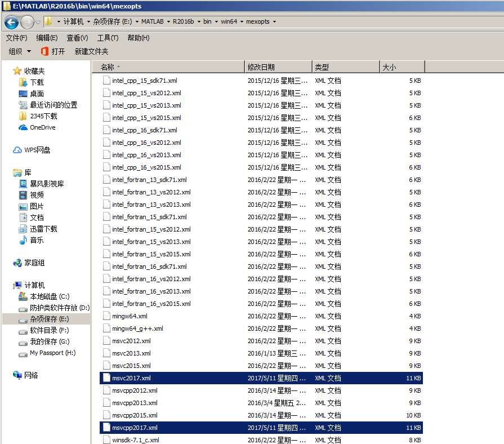Click the Forward navigation arrow button
504x444 pixels.
27,22
